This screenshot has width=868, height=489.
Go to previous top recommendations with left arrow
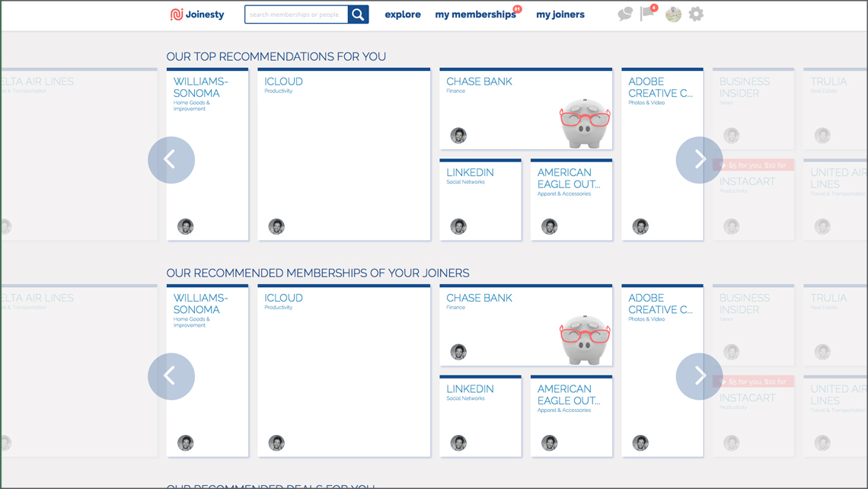[171, 160]
